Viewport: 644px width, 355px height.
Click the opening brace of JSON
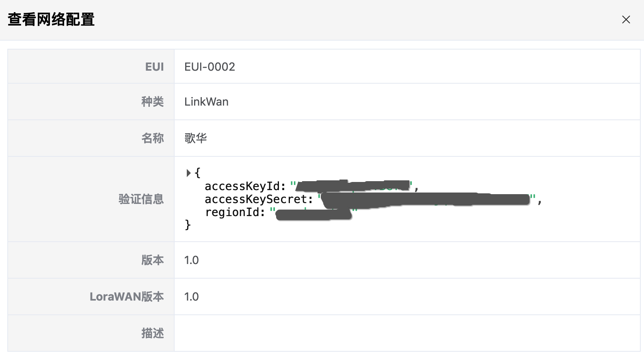click(x=198, y=173)
